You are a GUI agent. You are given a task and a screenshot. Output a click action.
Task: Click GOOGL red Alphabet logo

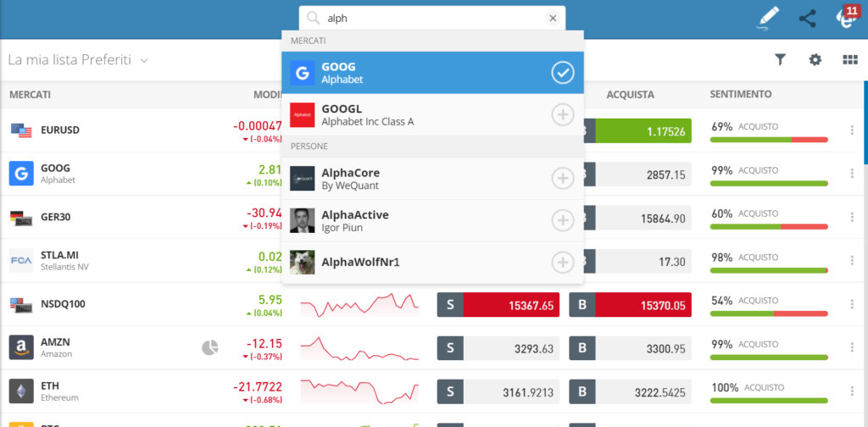coord(303,114)
